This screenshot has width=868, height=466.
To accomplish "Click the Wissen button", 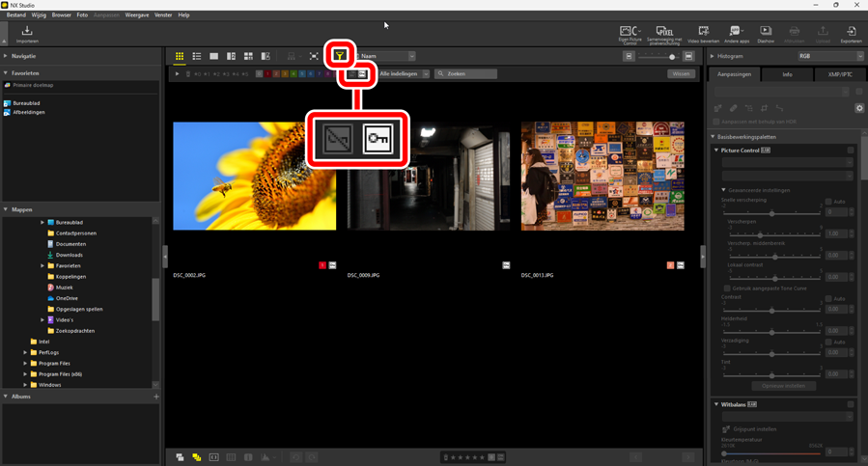I will (x=681, y=73).
